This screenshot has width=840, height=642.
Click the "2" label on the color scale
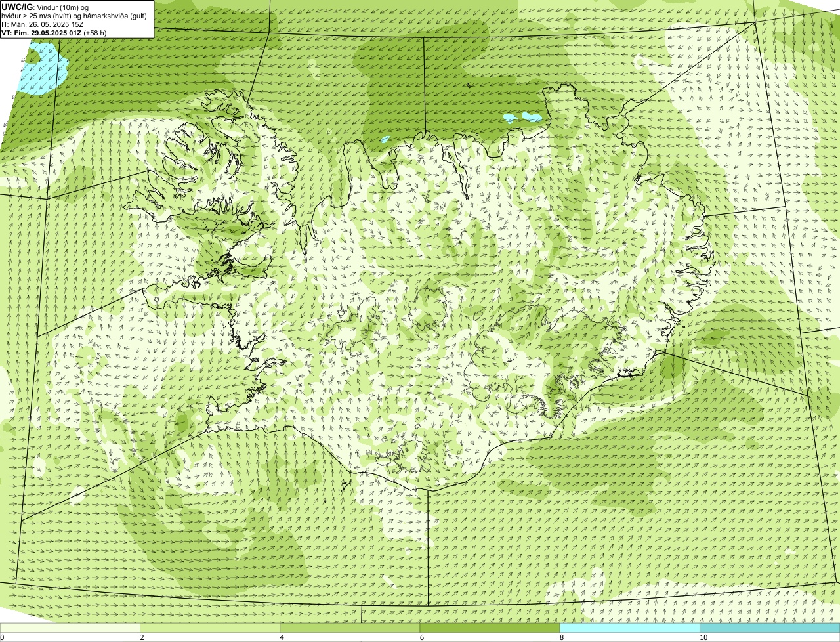pos(142,637)
